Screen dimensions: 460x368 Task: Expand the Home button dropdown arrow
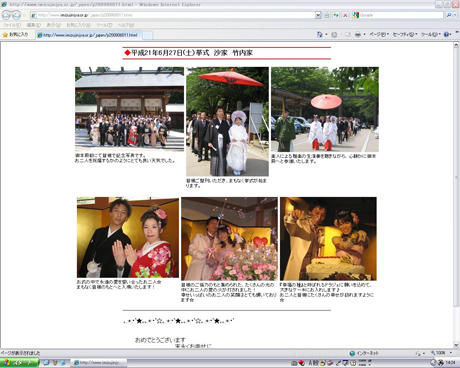pyautogui.click(x=326, y=34)
